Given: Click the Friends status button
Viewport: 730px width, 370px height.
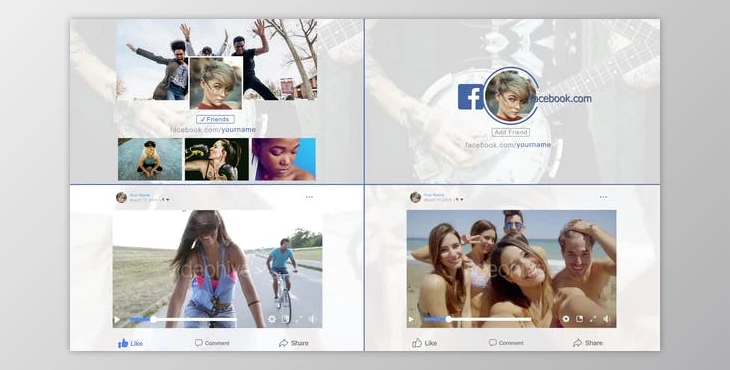Looking at the screenshot, I should pos(215,120).
